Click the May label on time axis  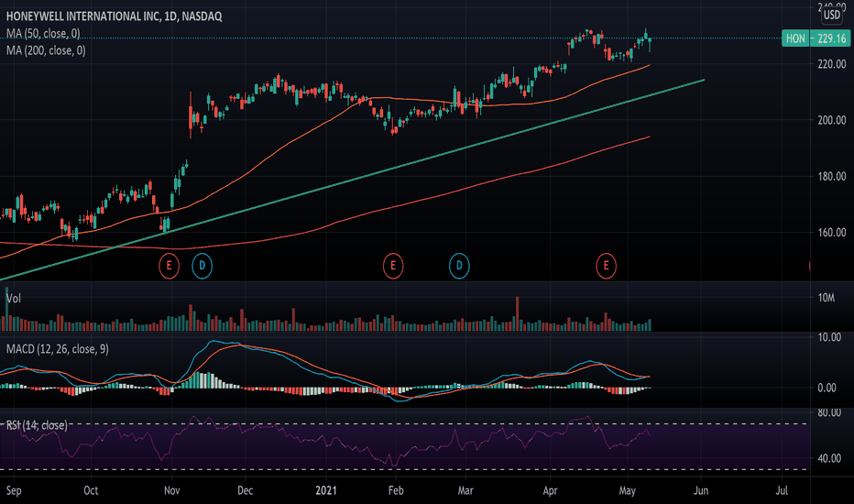point(627,490)
